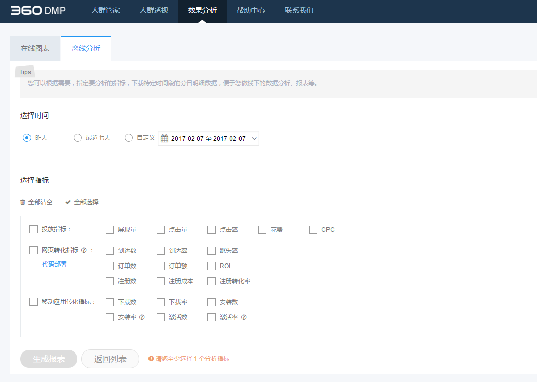The height and width of the screenshot is (382, 537).
Task: Tick the checkbox left of CPC (花费)
Action: point(262,230)
